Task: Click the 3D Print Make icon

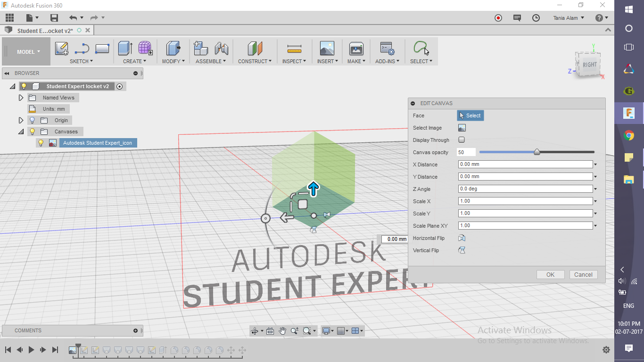Action: click(x=356, y=49)
